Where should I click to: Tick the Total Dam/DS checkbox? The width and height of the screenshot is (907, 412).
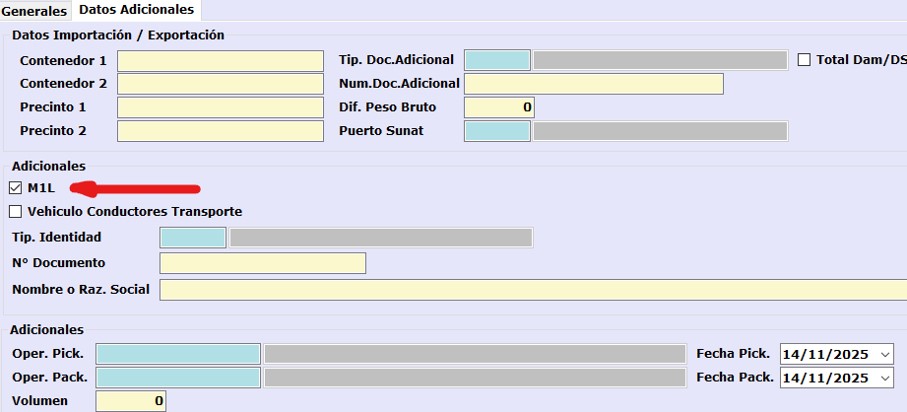(804, 60)
